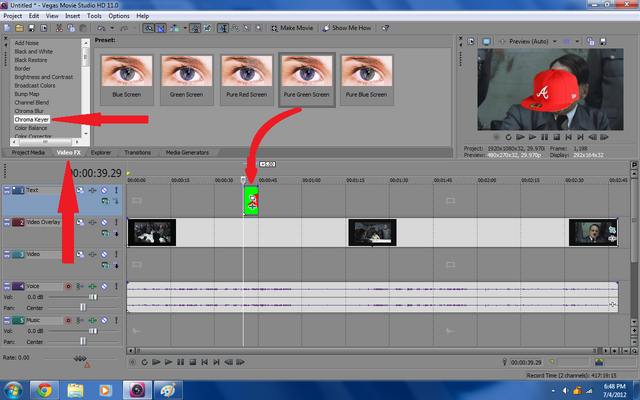The width and height of the screenshot is (640, 400).
Task: Click Stop button in preview transport
Action: (x=556, y=137)
